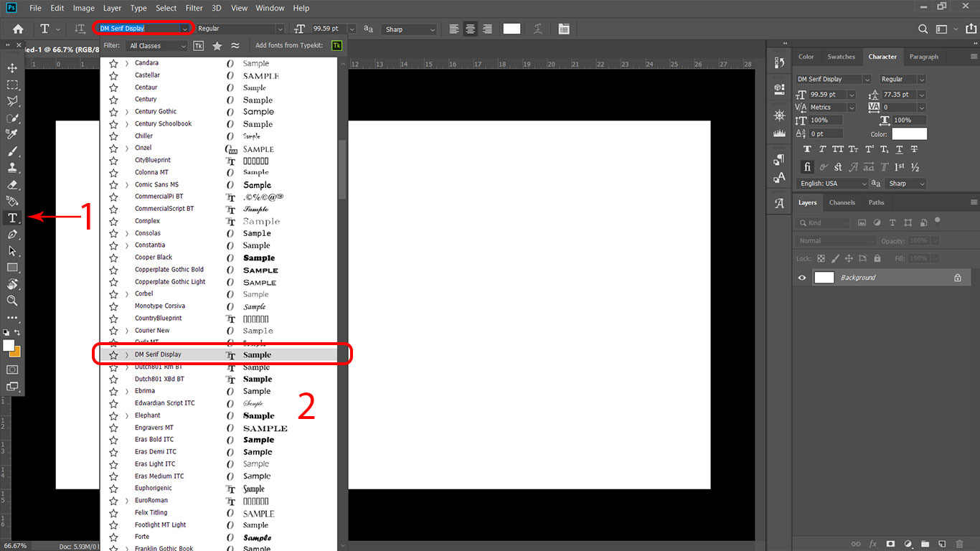Screen dimensions: 980x551
Task: Choose Cooper Black from font list
Action: (x=154, y=258)
